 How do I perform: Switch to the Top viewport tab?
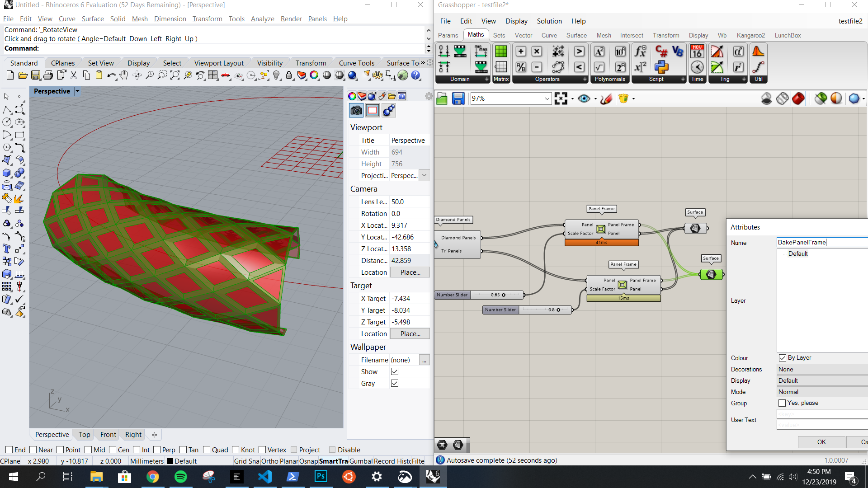(84, 435)
